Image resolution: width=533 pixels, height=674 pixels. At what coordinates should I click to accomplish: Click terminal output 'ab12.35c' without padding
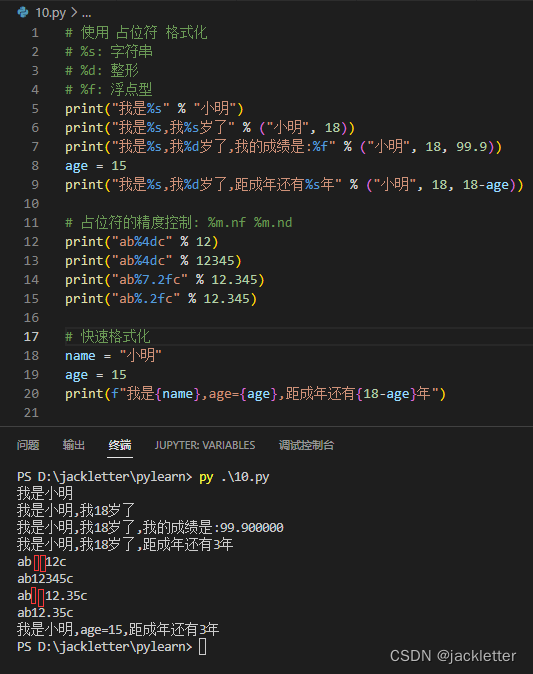point(45,613)
